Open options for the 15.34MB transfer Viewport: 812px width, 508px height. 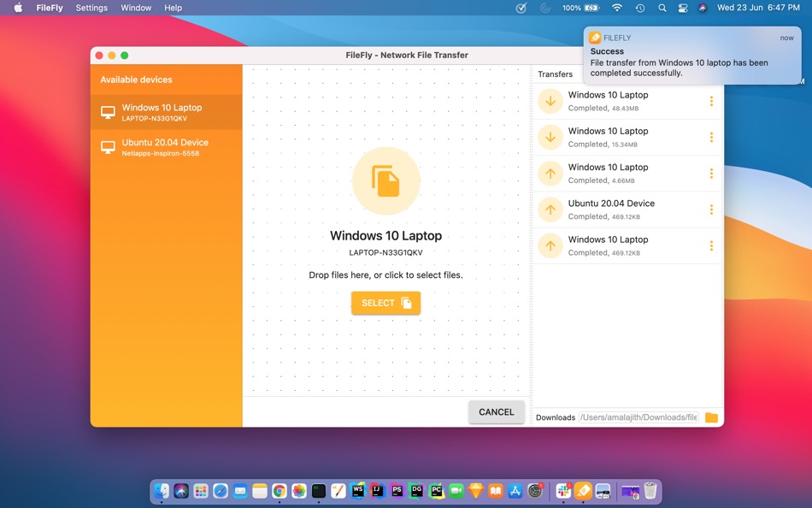pos(711,138)
